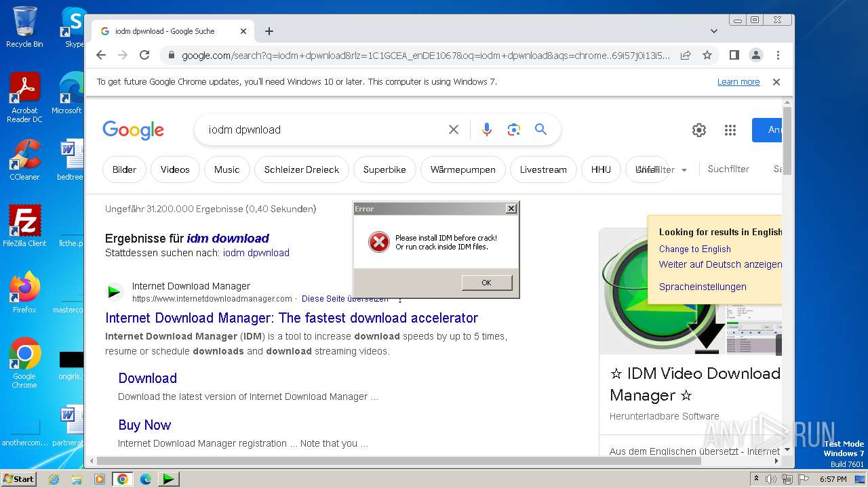
Task: Select the Livestream chip
Action: coord(543,169)
